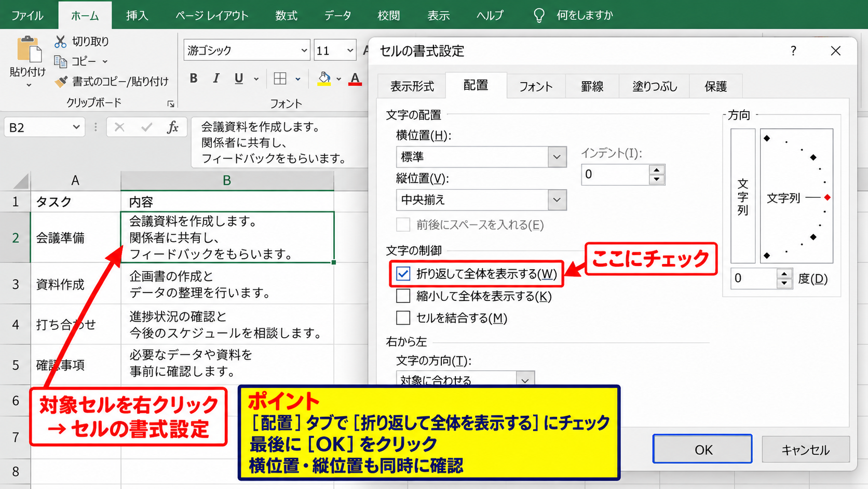Open the データ ribbon tab
This screenshot has width=868, height=489.
pos(338,16)
